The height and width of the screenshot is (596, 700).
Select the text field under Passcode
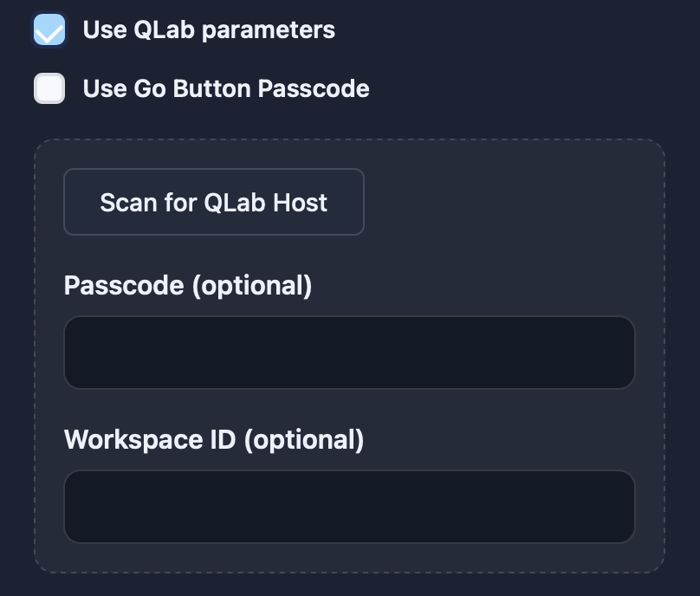point(349,353)
